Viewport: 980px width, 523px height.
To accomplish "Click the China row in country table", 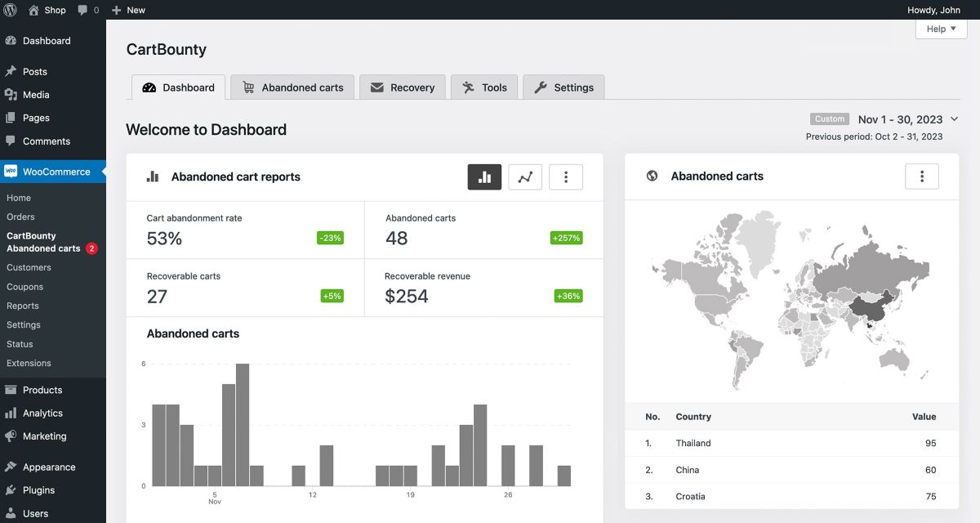I will [791, 470].
